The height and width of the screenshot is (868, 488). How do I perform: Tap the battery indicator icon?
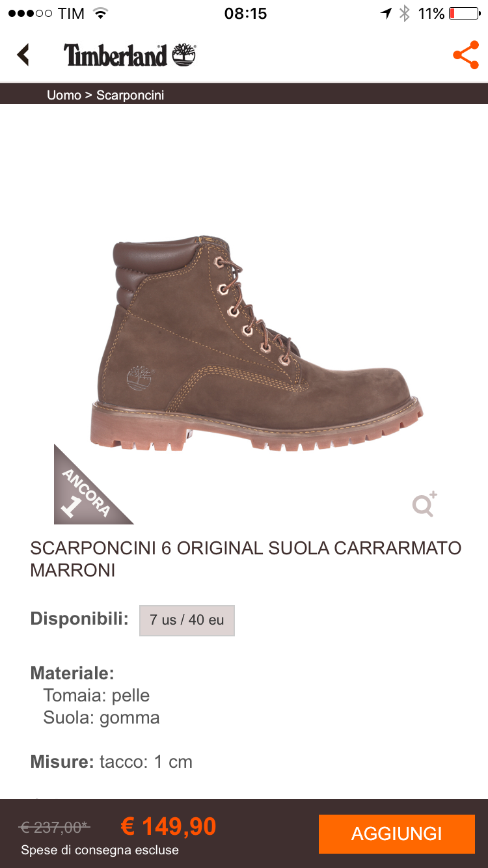464,13
